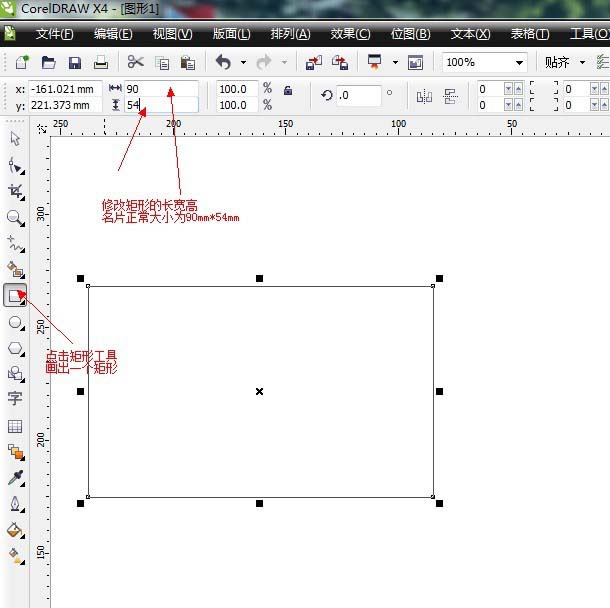
Task: Click the object width field showing 90
Action: pos(161,89)
